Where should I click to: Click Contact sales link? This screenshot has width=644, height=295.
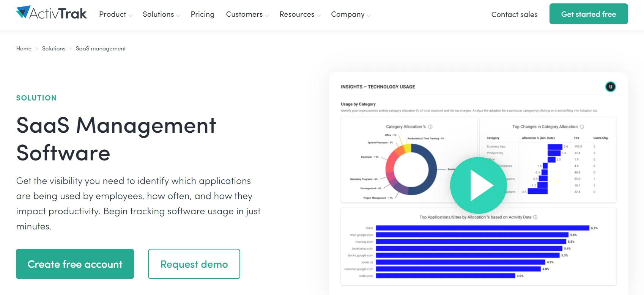pyautogui.click(x=514, y=14)
